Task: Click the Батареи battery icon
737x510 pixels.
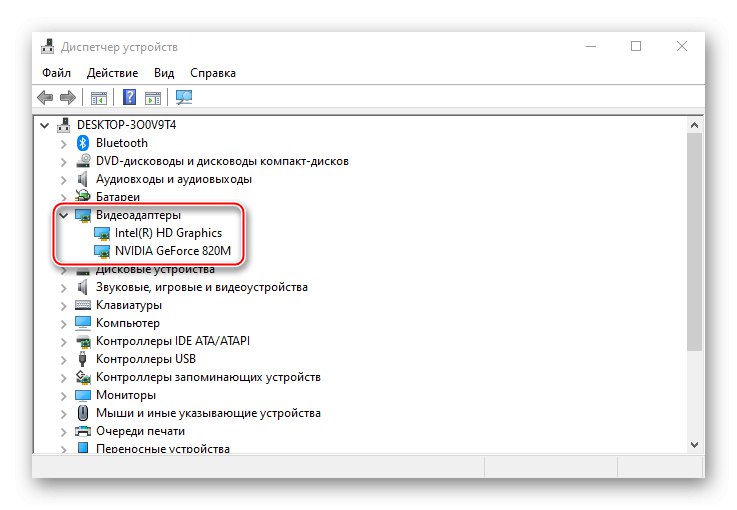Action: click(83, 195)
